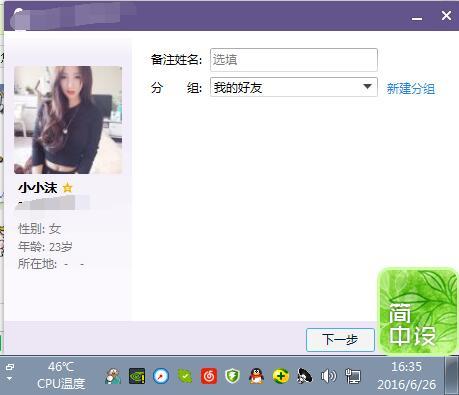The width and height of the screenshot is (459, 395).
Task: Expand the small down arrow under window icon
Action: [9, 379]
